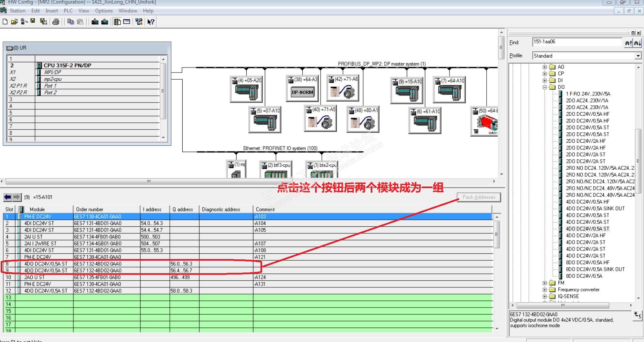The height and width of the screenshot is (342, 644).
Task: Select the (4) =05-A20 DP slave station
Action: (x=246, y=89)
